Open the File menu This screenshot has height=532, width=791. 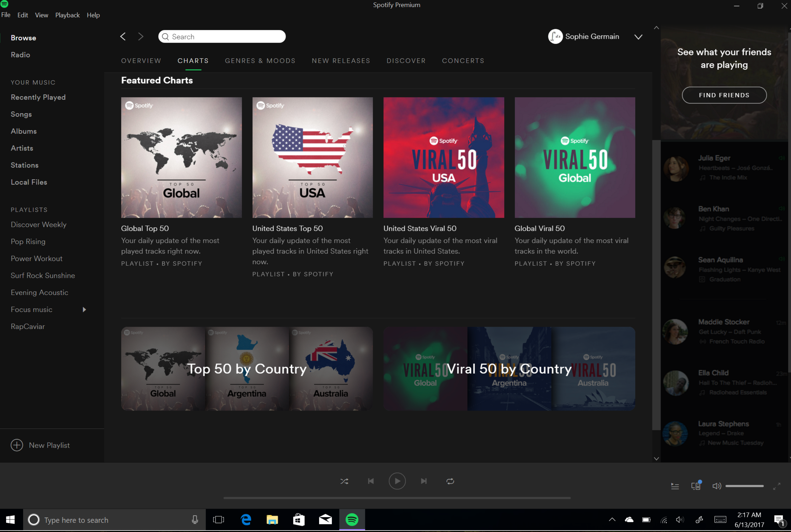(x=6, y=15)
